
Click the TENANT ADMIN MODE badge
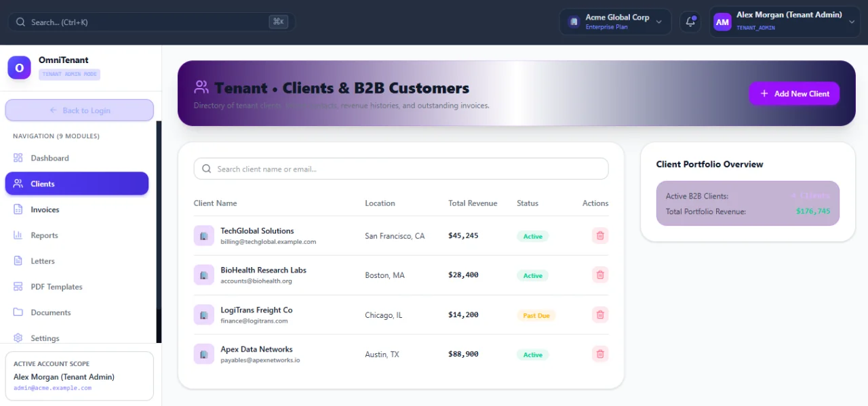tap(69, 75)
